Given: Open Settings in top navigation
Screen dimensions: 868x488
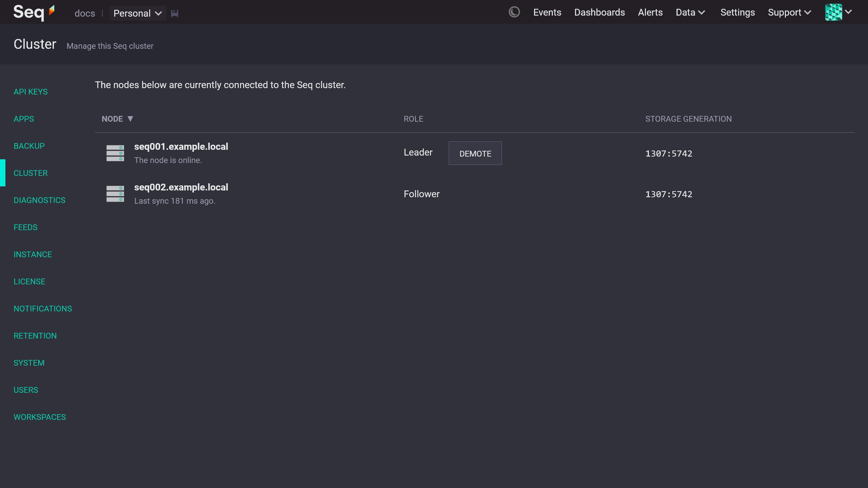Looking at the screenshot, I should click(738, 13).
